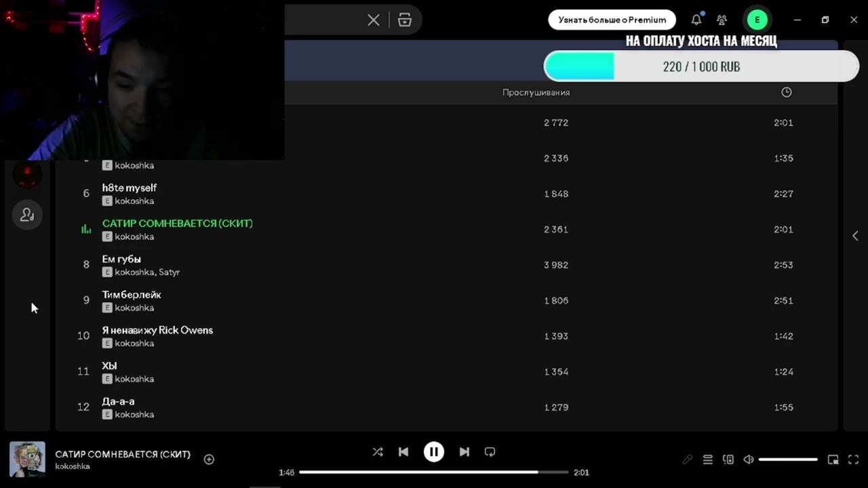Select the track ХЫ
The width and height of the screenshot is (868, 488).
(109, 366)
